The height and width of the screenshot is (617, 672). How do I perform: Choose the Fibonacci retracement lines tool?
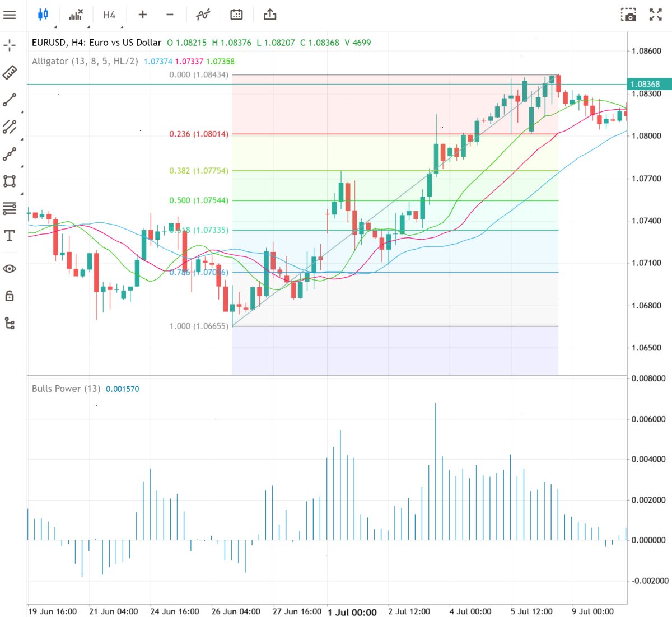(x=10, y=209)
